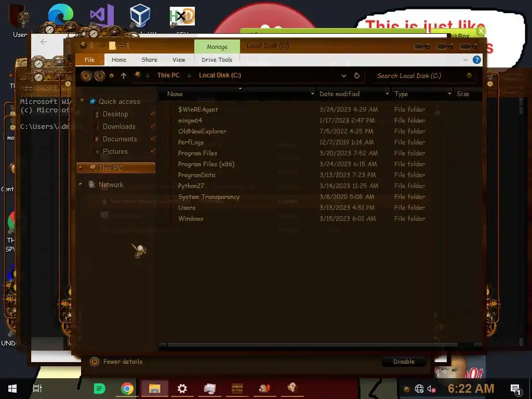Expand the This PC tree node
The height and width of the screenshot is (399, 532).
(81, 168)
